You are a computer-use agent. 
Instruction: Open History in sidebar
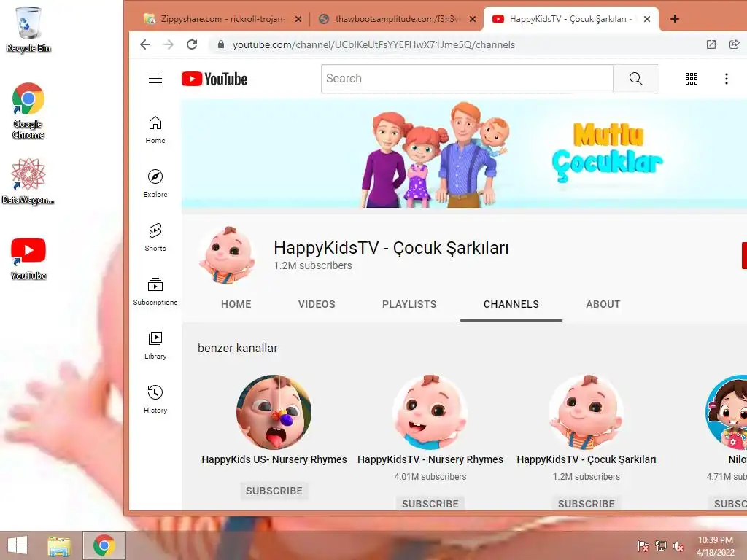(x=155, y=399)
